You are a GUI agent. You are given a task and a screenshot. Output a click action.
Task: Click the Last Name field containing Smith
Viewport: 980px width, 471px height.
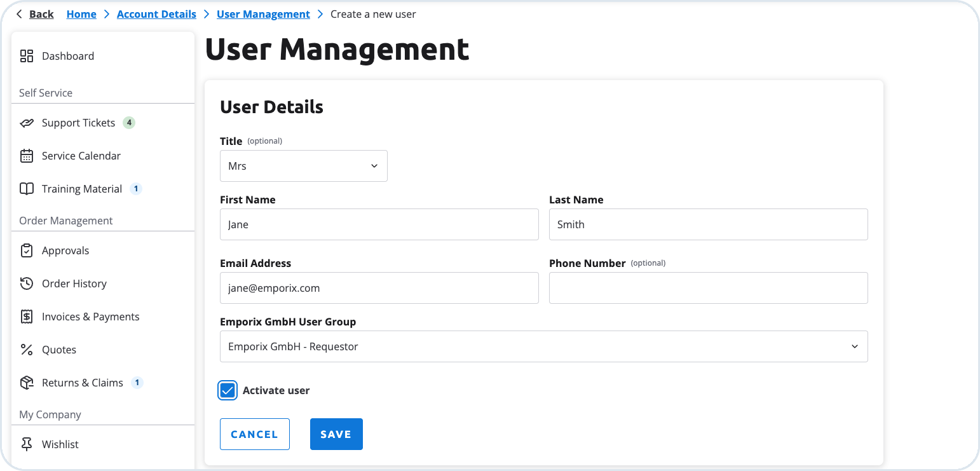point(709,224)
